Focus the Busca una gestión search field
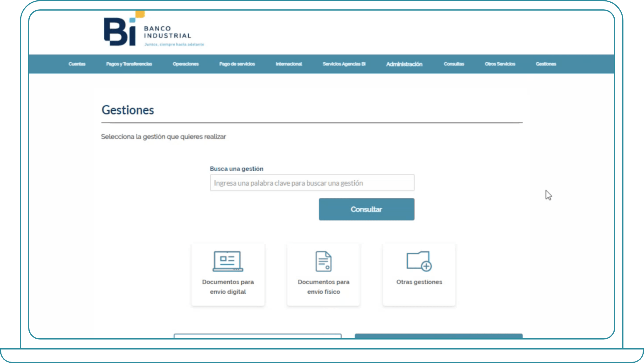Screen dimensions: 644x363 312,183
